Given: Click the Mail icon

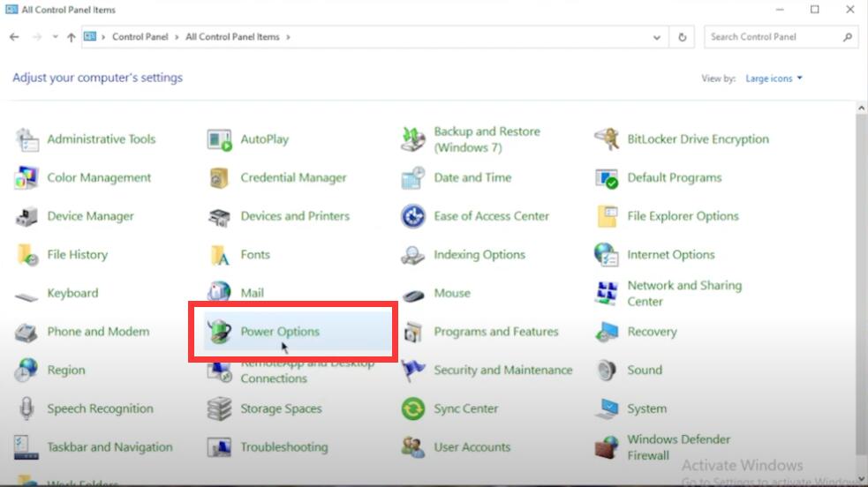Looking at the screenshot, I should (x=219, y=291).
